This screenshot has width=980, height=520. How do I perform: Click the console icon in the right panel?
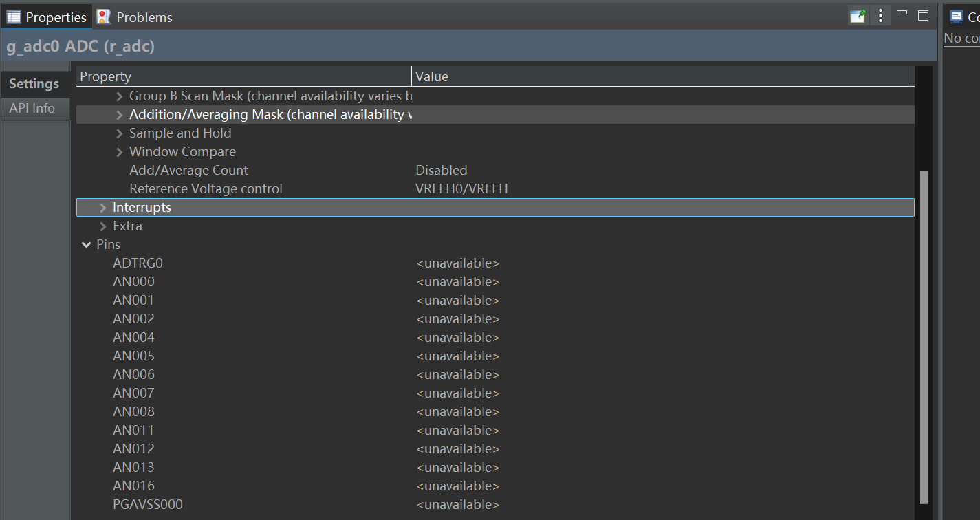tap(956, 17)
